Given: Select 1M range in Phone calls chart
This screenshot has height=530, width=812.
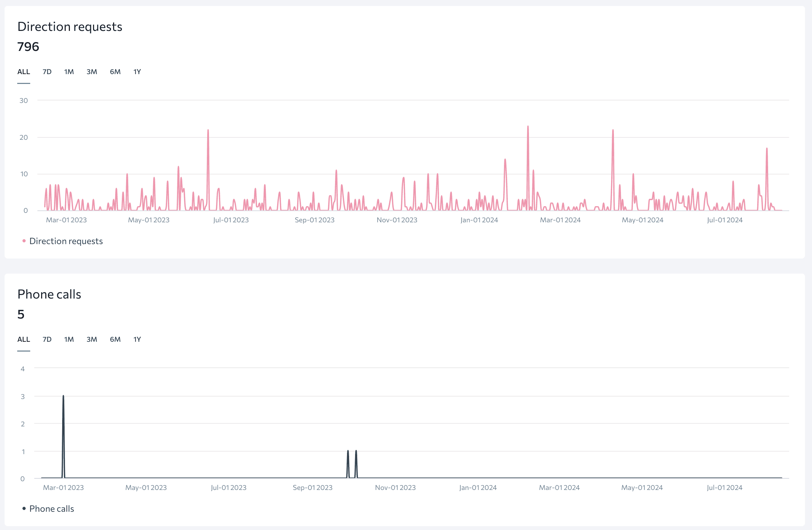Looking at the screenshot, I should click(x=69, y=339).
